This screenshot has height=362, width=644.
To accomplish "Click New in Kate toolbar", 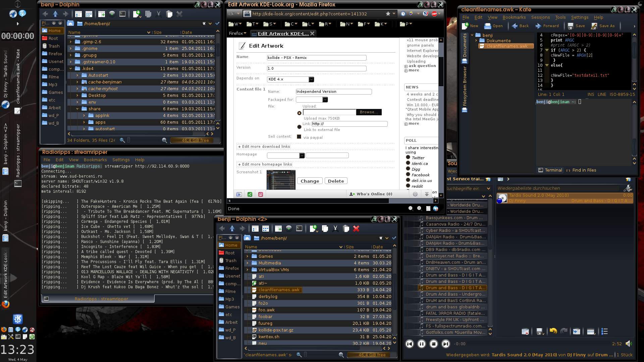I will point(470,26).
